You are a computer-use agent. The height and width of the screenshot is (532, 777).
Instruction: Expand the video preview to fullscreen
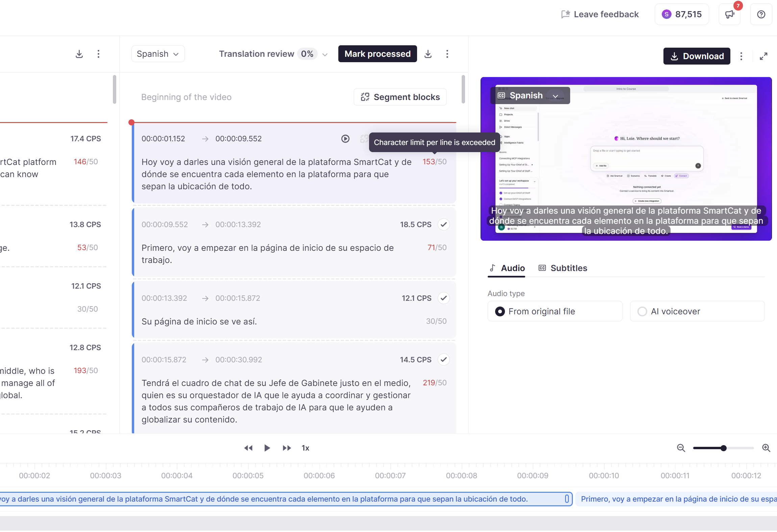pos(763,56)
